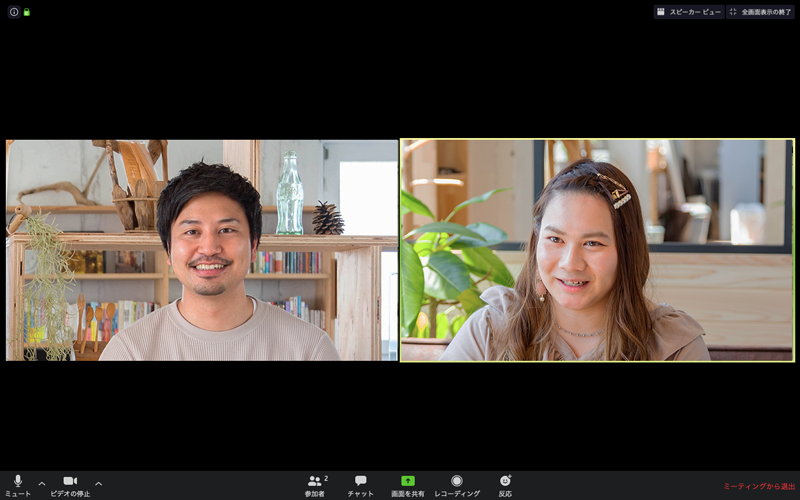Stop the camera with ビデオの停止 icon
This screenshot has height=500, width=800.
70,481
